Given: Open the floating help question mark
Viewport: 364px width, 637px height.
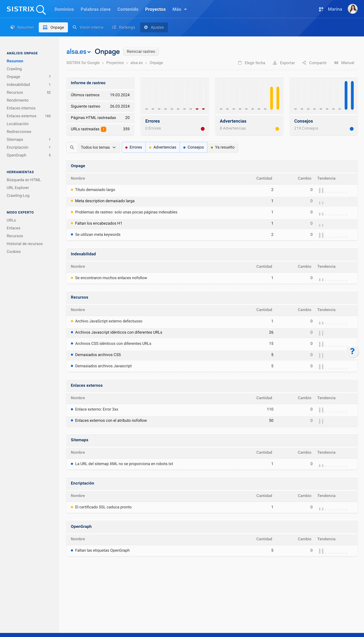Looking at the screenshot, I should point(352,351).
